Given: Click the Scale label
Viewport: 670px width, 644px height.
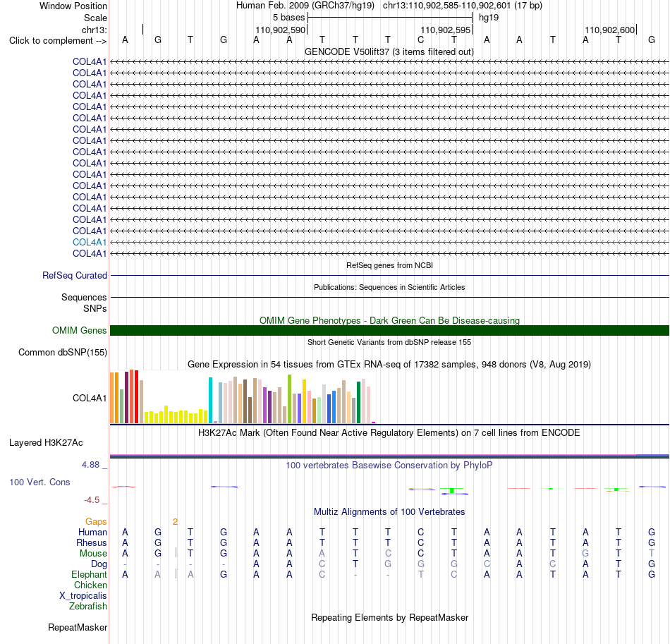Looking at the screenshot, I should pos(95,18).
